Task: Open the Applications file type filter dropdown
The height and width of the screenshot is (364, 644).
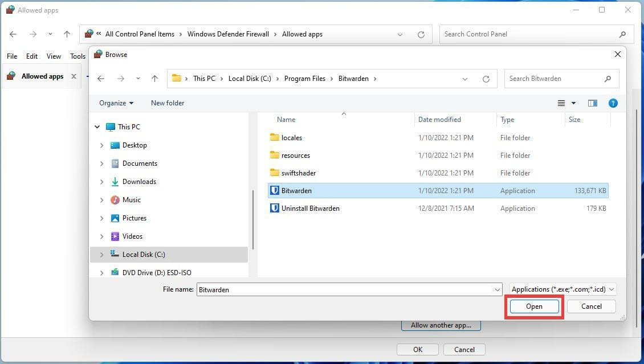Action: (x=563, y=289)
